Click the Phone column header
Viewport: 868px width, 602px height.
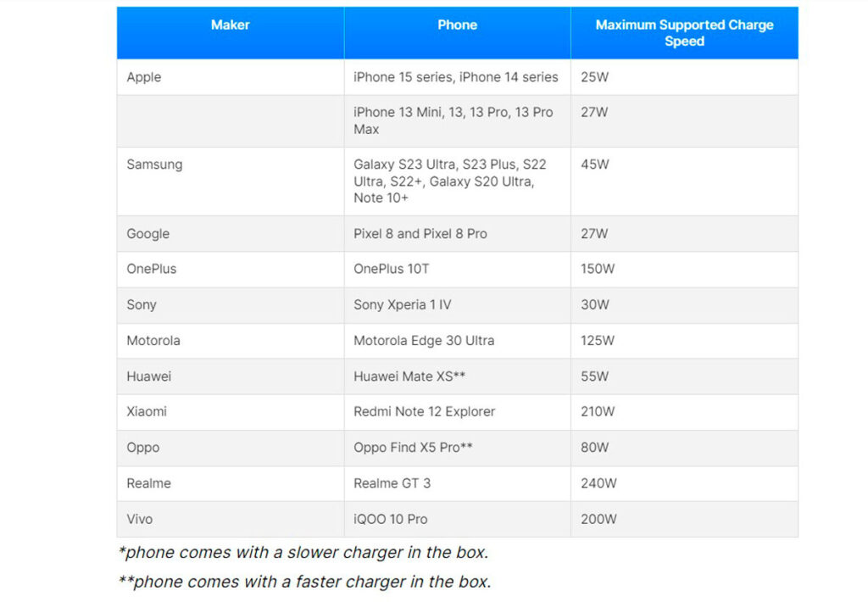[x=457, y=25]
